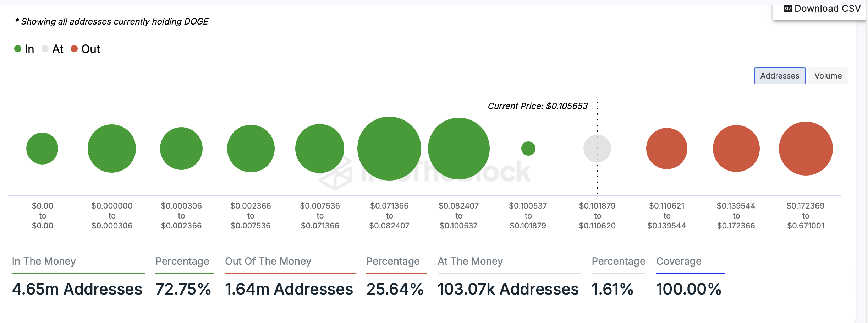Viewport: 868px width, 323px height.
Task: Click the Out Of The Money heading
Action: pos(268,261)
